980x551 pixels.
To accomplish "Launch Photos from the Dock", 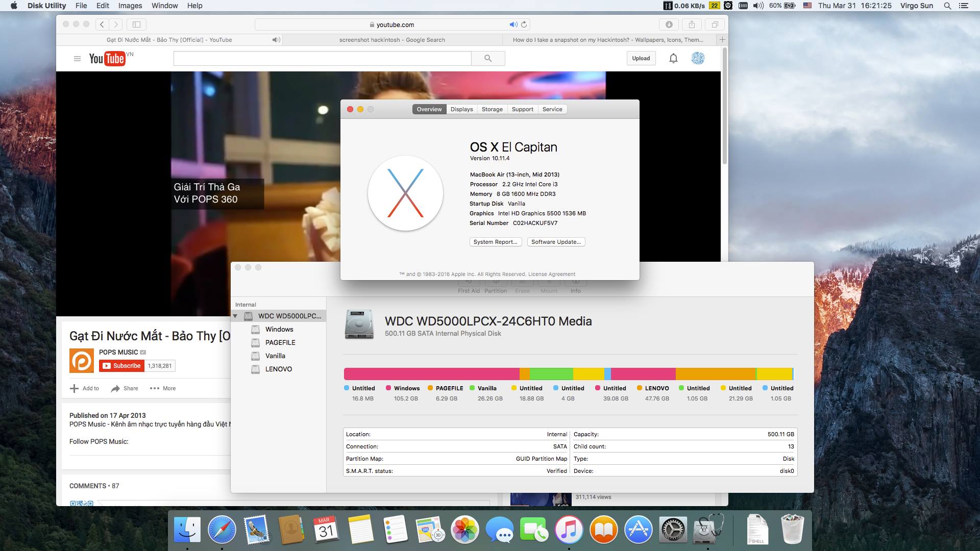I will pyautogui.click(x=465, y=529).
